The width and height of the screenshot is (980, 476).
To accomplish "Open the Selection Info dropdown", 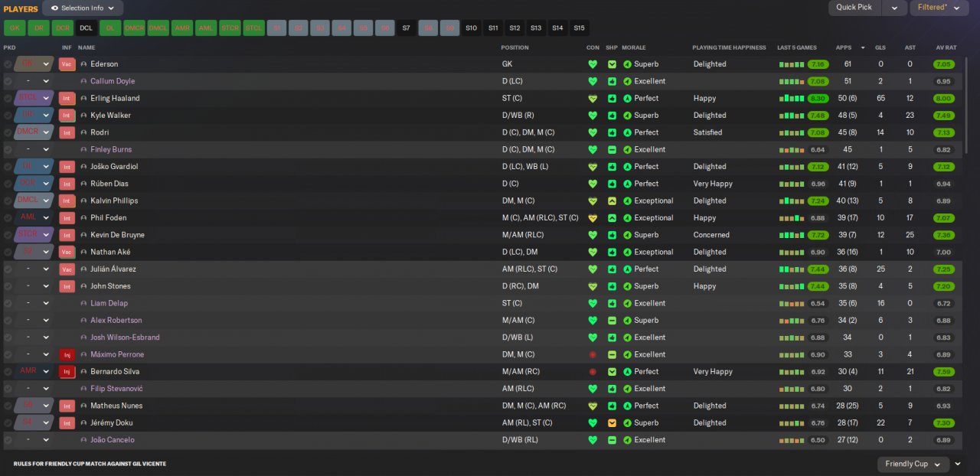I will click(83, 8).
